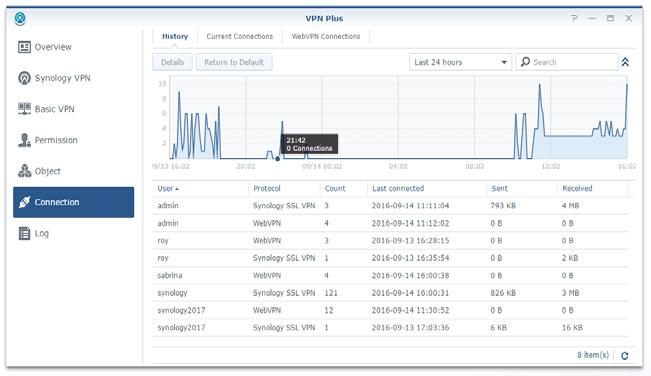Maximize the VPN Plus window

[x=610, y=18]
